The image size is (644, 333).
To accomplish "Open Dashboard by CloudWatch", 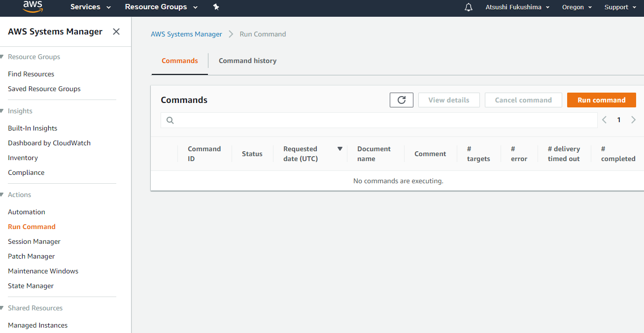I will [x=49, y=143].
